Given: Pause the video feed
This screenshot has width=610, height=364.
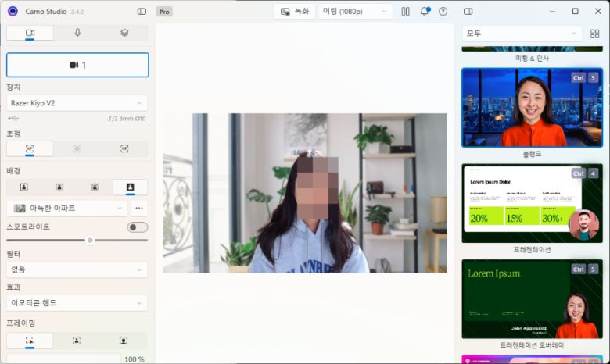Looking at the screenshot, I should pyautogui.click(x=405, y=12).
